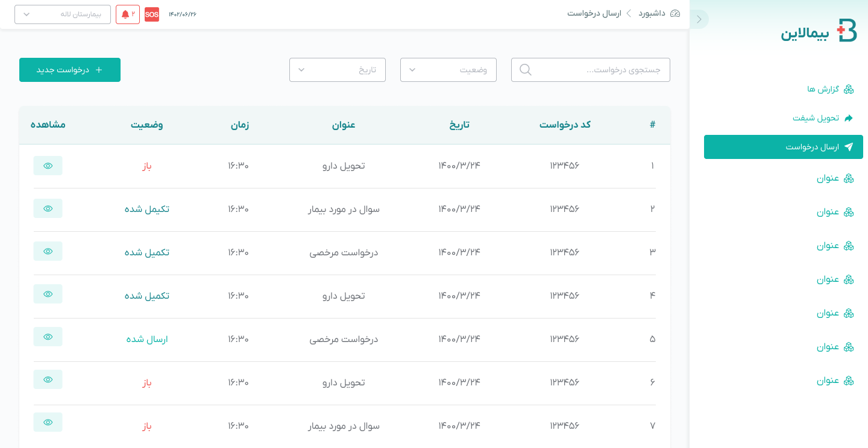Viewport: 868px width, 448px height.
Task: View request in row ۴ via eye icon
Action: (x=48, y=294)
